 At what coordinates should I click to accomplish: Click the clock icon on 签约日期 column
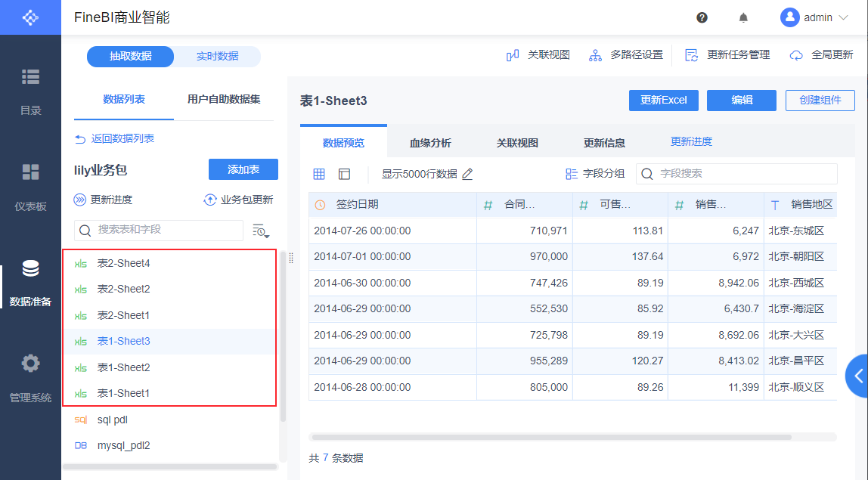[320, 205]
